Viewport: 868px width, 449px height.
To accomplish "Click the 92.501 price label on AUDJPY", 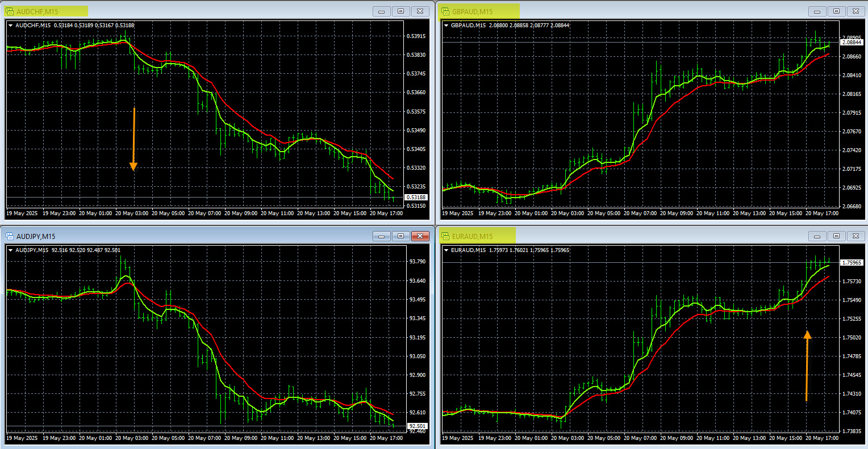I will pyautogui.click(x=418, y=426).
